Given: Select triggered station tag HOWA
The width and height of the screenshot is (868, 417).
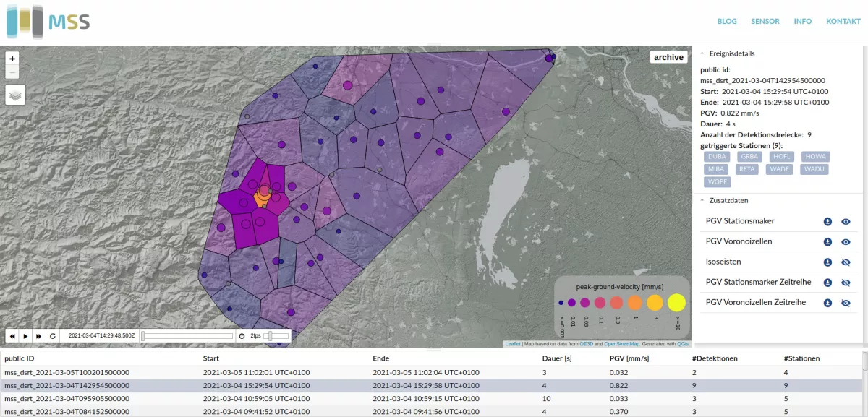Looking at the screenshot, I should click(x=815, y=156).
